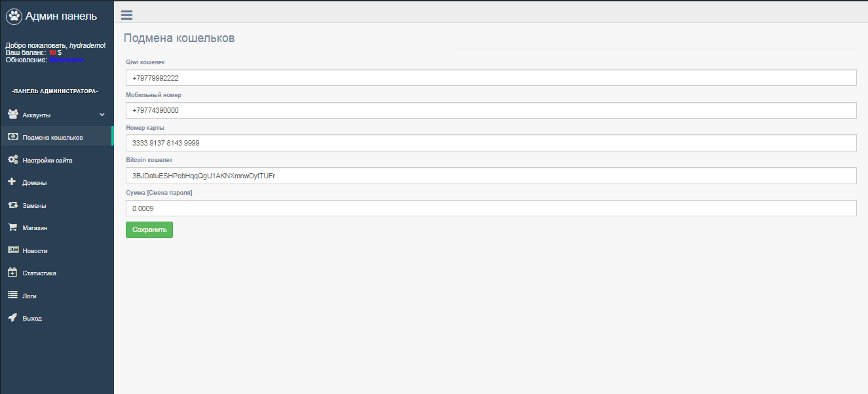This screenshot has height=394, width=868.
Task: Click the blue Обновление link
Action: point(66,60)
